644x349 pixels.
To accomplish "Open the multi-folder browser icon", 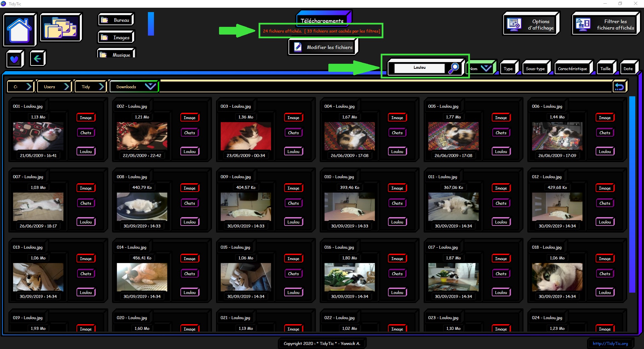I will [x=61, y=28].
